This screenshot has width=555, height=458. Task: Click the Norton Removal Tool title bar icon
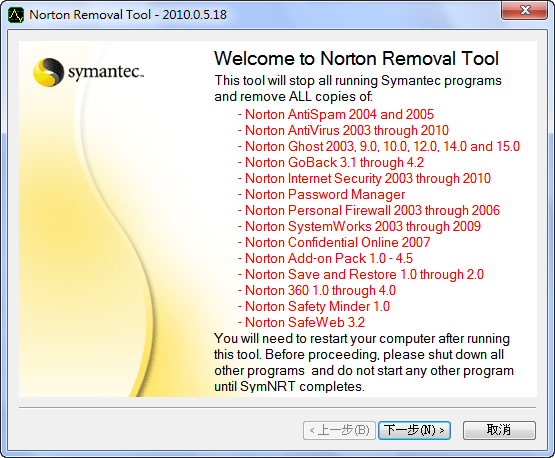coord(16,15)
